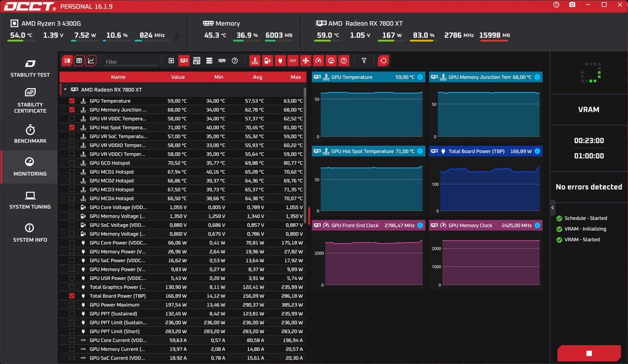Viewport: 628px width, 364px height.
Task: Toggle the CPU hardware filter icon
Action: tap(171, 61)
